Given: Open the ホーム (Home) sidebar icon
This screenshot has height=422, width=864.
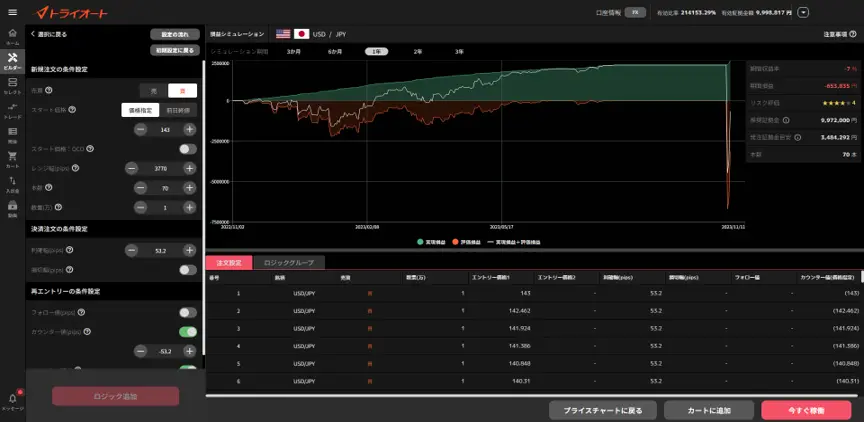Looking at the screenshot, I should pos(12,36).
